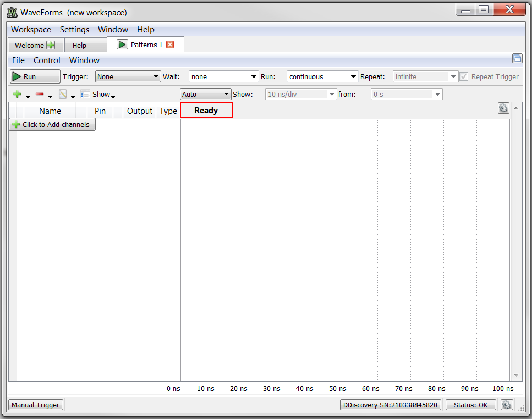The height and width of the screenshot is (419, 532).
Task: Open the Trigger dropdown set to None
Action: [x=128, y=76]
